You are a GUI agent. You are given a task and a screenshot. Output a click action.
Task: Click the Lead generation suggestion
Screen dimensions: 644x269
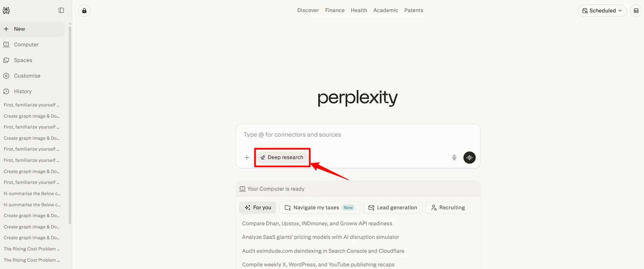click(392, 207)
